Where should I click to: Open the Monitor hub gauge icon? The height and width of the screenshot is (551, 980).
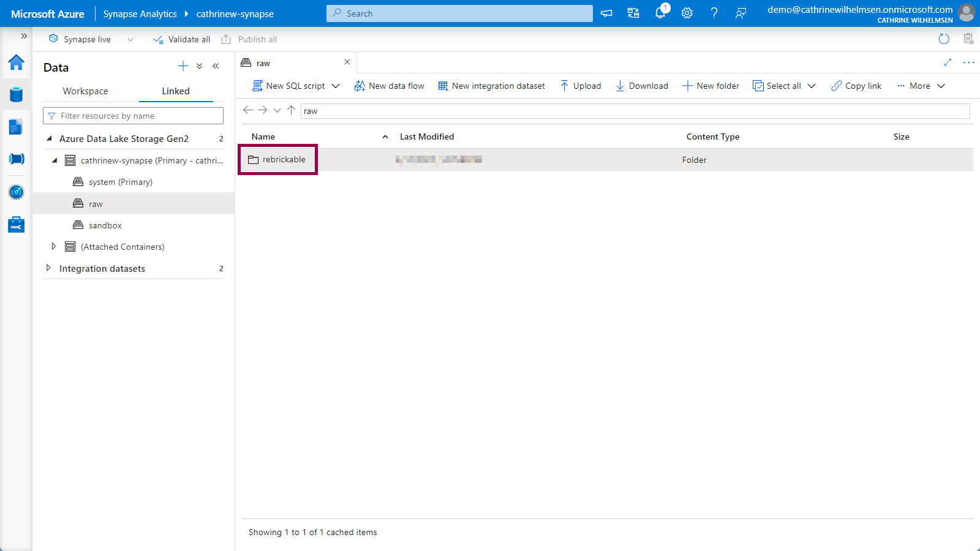pos(16,192)
